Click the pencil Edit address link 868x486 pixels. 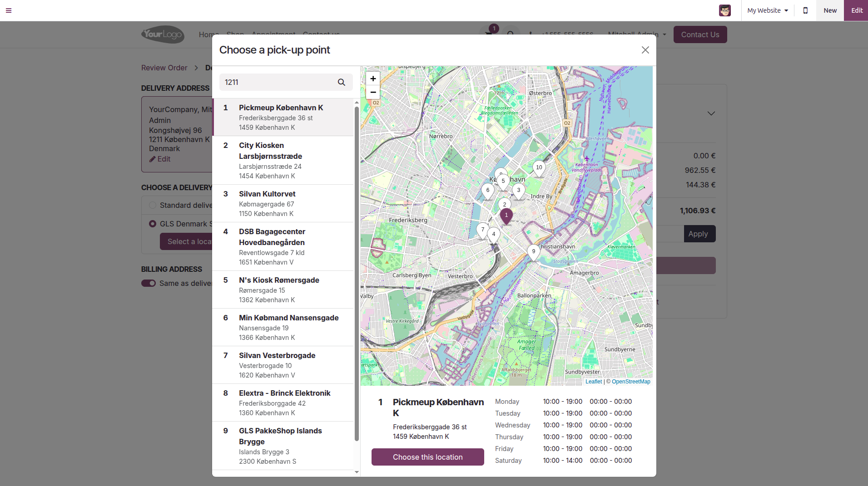tap(160, 159)
